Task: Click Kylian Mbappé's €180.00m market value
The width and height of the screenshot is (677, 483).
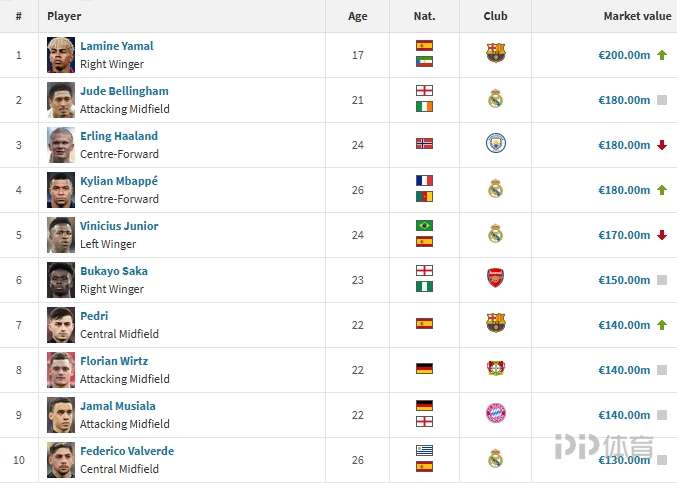Action: [x=624, y=190]
